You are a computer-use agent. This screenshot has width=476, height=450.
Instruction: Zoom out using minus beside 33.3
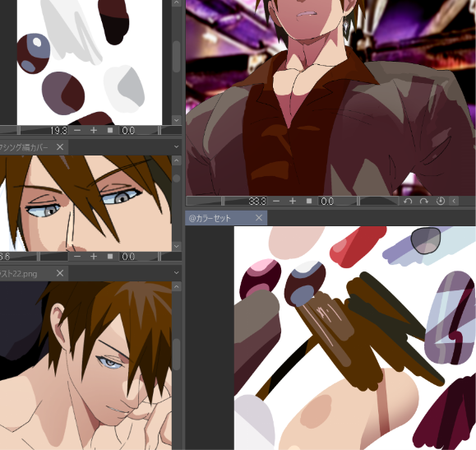pyautogui.click(x=276, y=202)
